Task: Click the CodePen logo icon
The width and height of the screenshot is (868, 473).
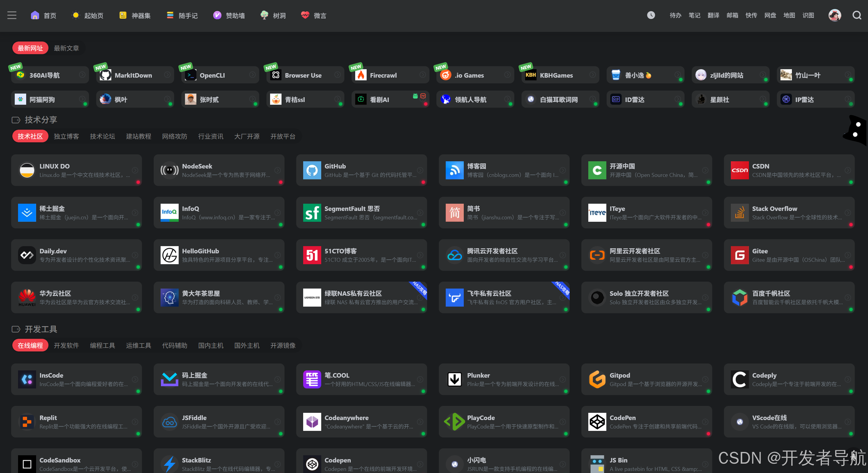Action: point(597,422)
